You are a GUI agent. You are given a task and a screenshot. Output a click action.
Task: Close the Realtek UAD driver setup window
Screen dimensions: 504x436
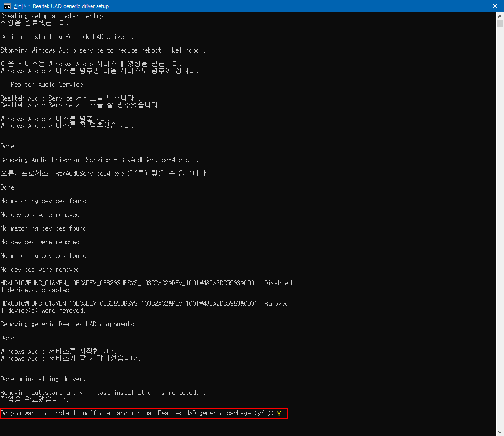pos(495,6)
